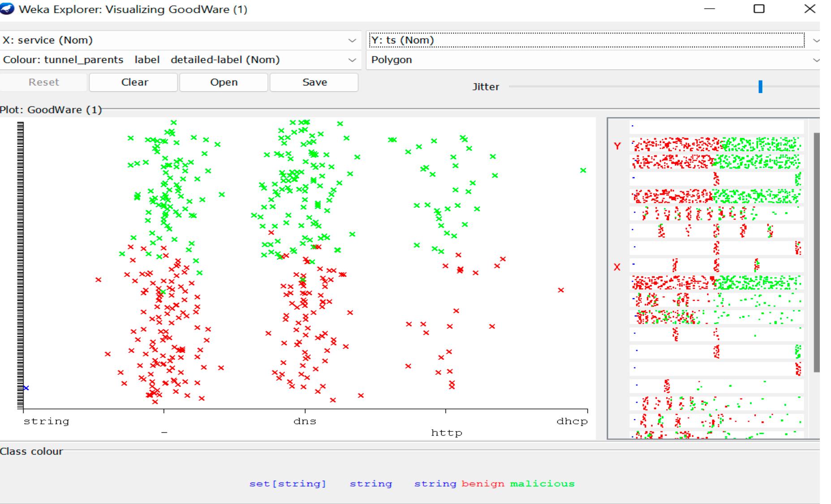Click the Weka bird icon in title bar
The width and height of the screenshot is (831, 504).
[8, 9]
